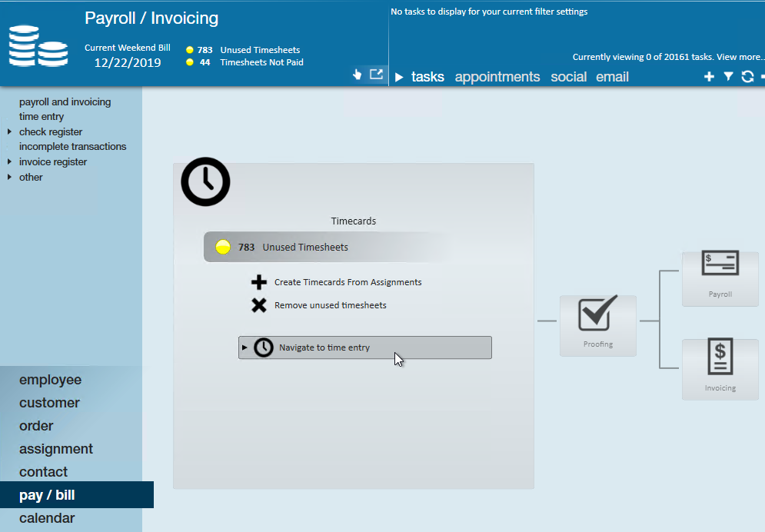Image resolution: width=765 pixels, height=532 pixels.
Task: Click the Payroll / Invoicing title
Action: [151, 18]
